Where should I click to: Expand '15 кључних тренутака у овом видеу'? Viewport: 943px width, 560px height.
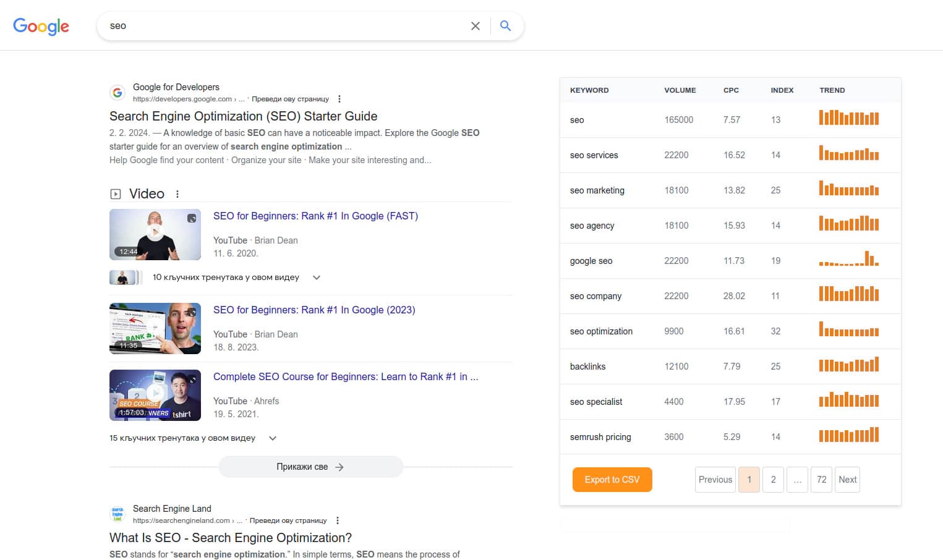click(x=193, y=438)
